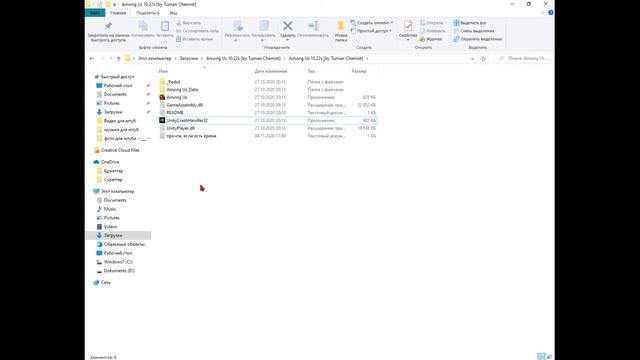Click History (Журнал) in the ribbon

click(431, 39)
